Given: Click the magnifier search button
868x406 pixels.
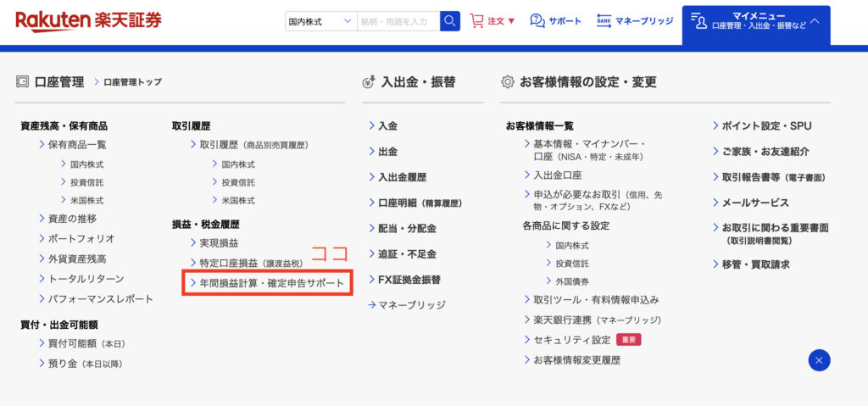Looking at the screenshot, I should pos(450,21).
